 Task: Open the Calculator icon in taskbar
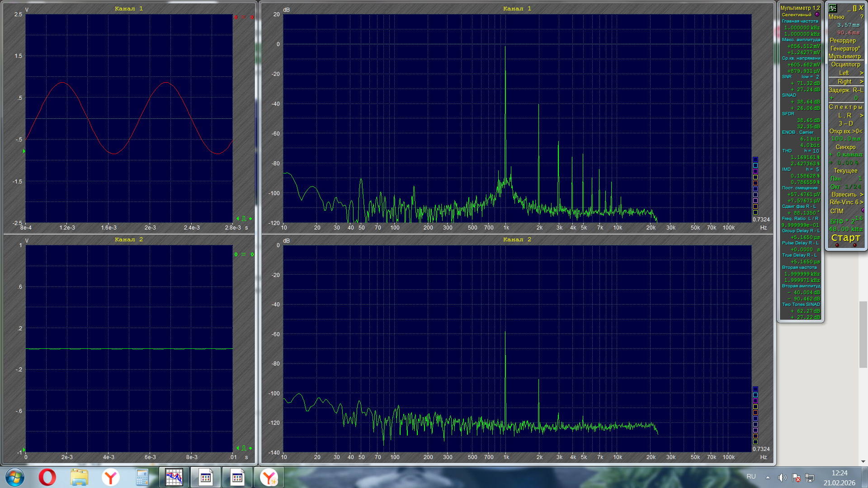142,477
